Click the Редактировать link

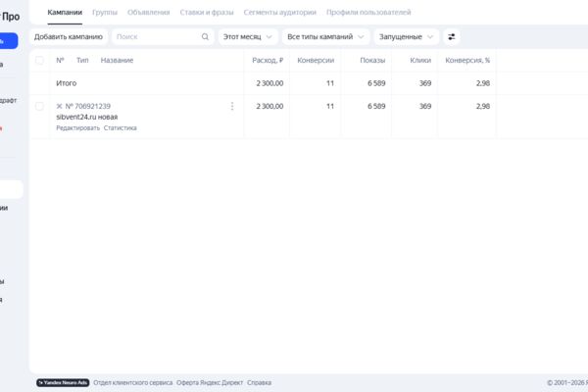(78, 128)
